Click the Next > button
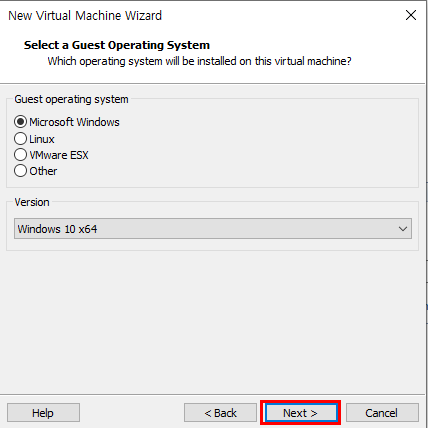 300,413
